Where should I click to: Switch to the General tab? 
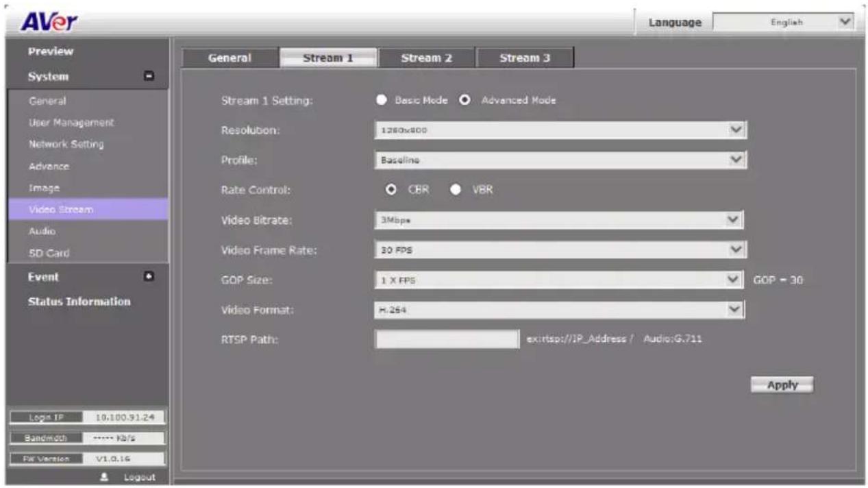click(230, 58)
